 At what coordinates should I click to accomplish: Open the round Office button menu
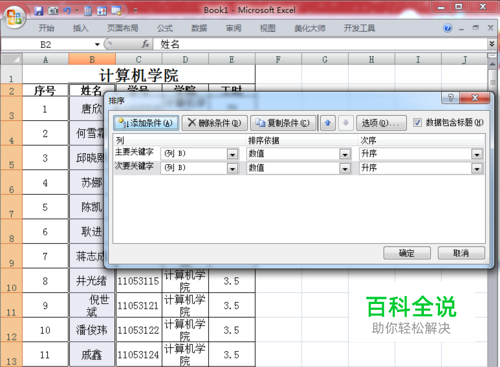pos(14,16)
